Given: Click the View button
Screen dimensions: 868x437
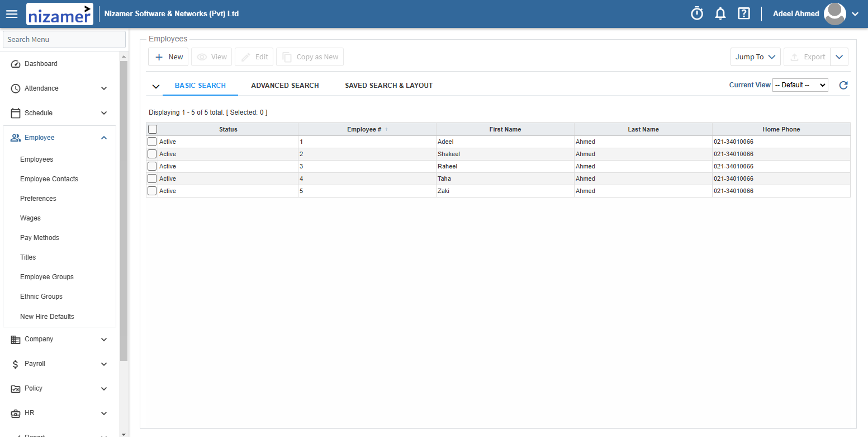Looking at the screenshot, I should (212, 57).
